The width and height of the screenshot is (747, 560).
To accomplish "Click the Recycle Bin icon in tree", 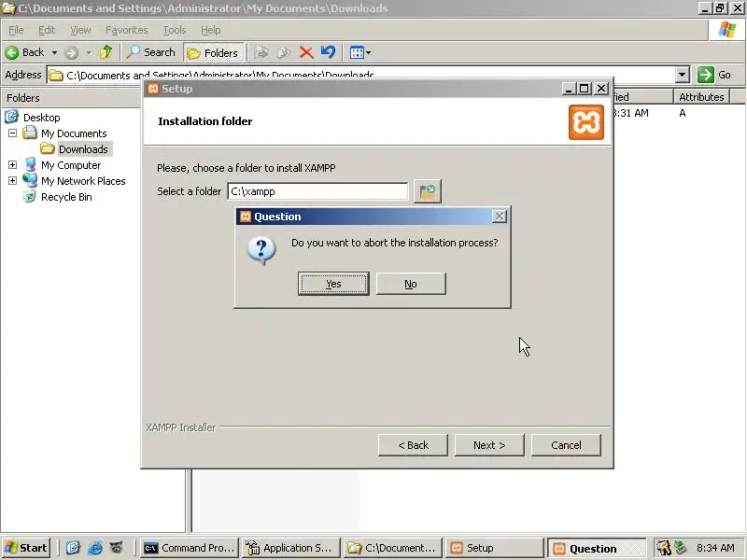I will pos(30,197).
